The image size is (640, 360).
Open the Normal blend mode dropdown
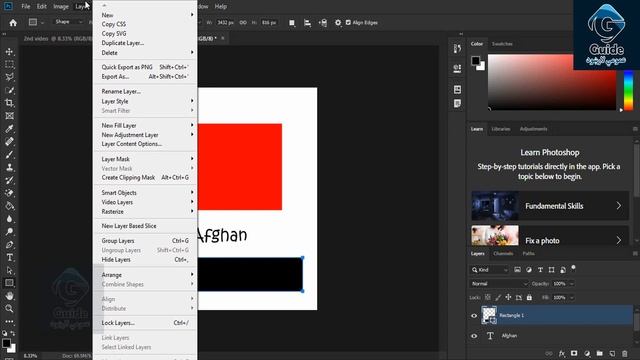click(499, 284)
